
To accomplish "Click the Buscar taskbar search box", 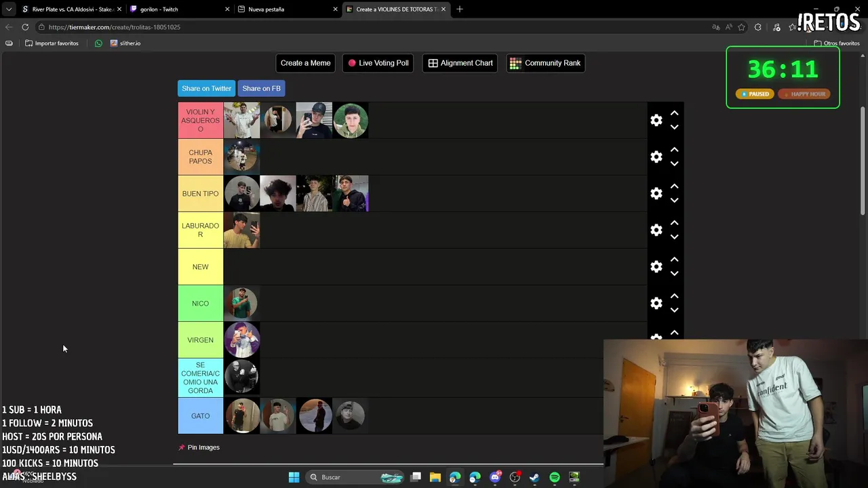I will pyautogui.click(x=355, y=477).
